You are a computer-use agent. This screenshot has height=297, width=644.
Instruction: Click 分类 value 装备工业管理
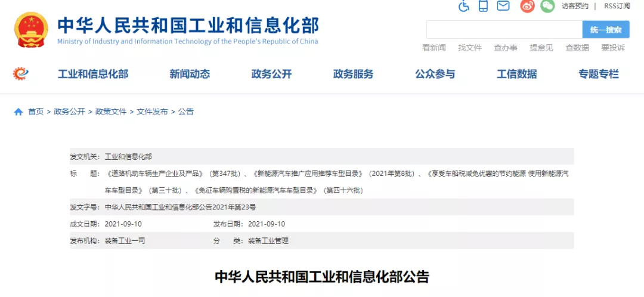click(x=268, y=241)
